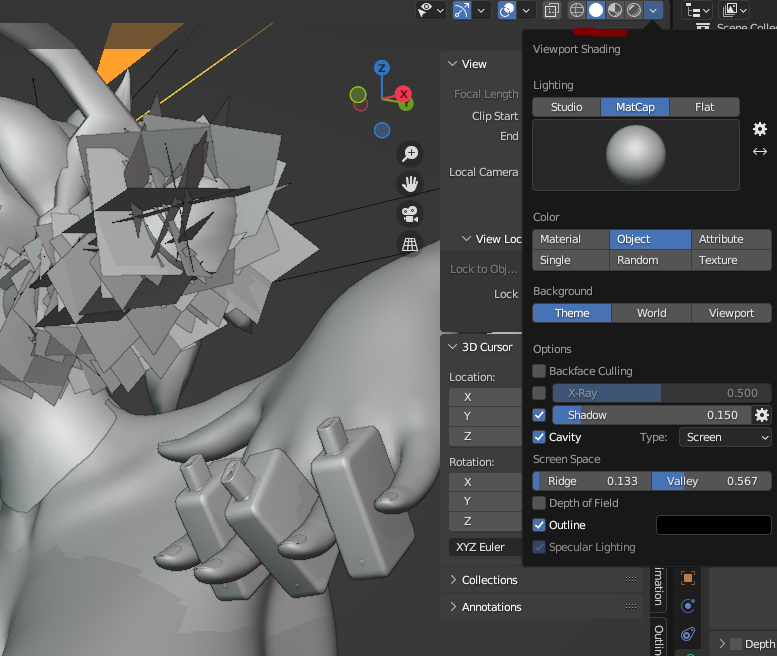Enable Backface Culling checkbox
777x656 pixels.
coord(539,371)
